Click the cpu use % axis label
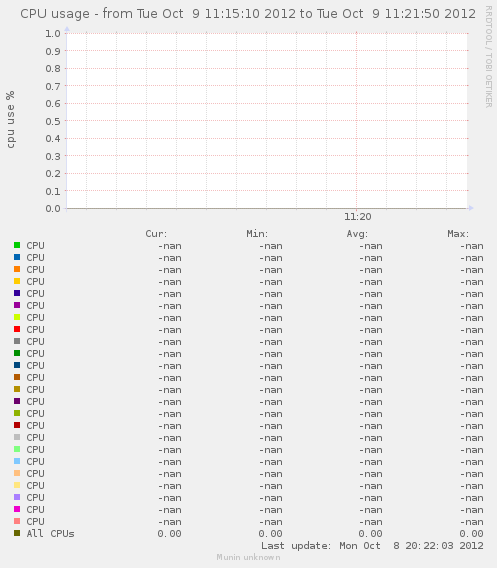This screenshot has width=497, height=568. point(11,120)
